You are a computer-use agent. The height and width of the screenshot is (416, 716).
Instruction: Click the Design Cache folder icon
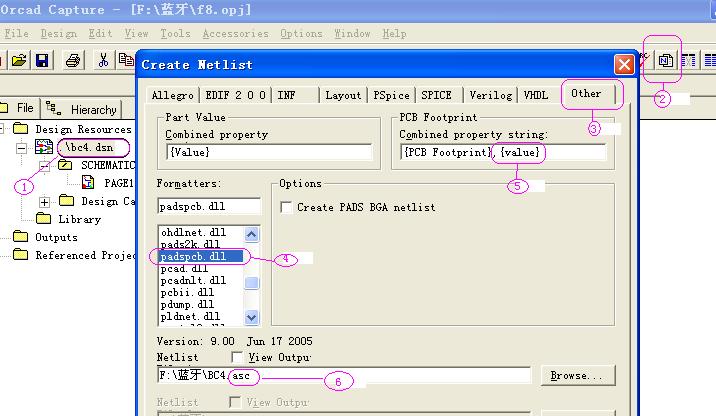click(67, 200)
